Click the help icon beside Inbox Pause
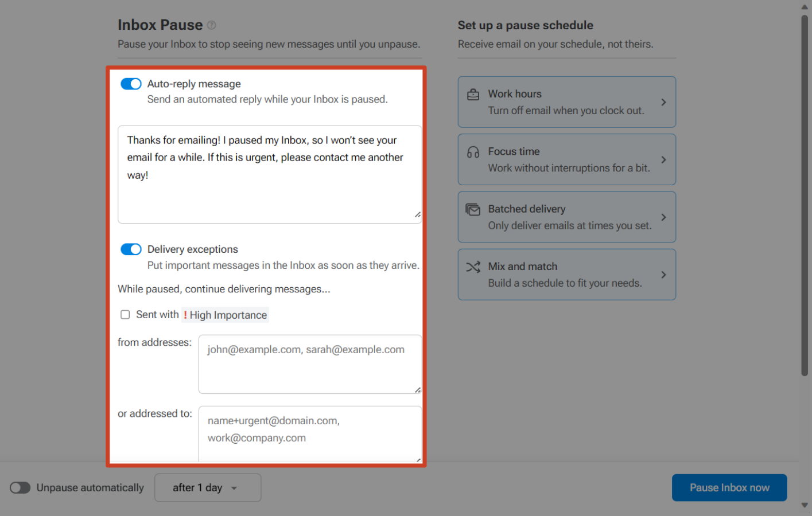This screenshot has height=516, width=812. [x=211, y=25]
